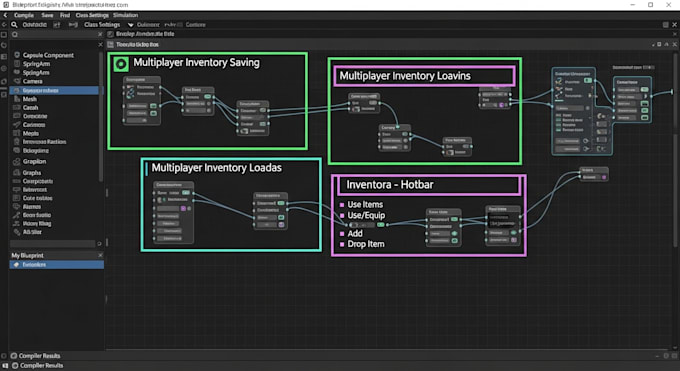
Task: Select the Inventora - Hotbar comment title
Action: [390, 185]
